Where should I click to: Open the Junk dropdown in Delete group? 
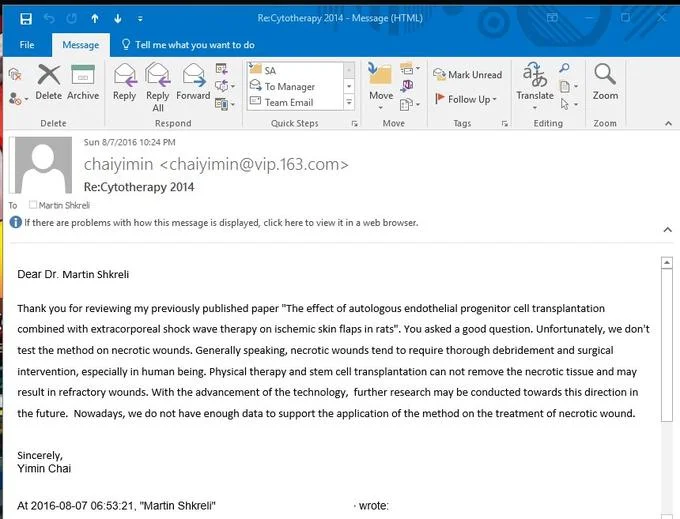[x=18, y=99]
